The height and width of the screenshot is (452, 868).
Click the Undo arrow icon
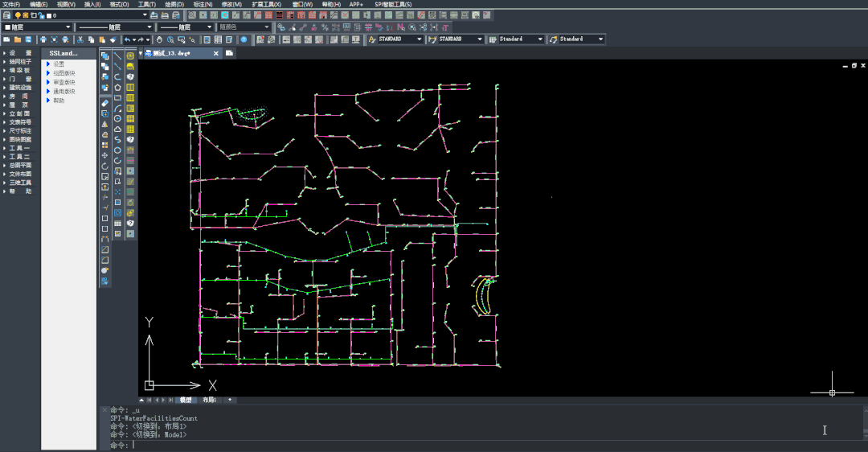(127, 39)
